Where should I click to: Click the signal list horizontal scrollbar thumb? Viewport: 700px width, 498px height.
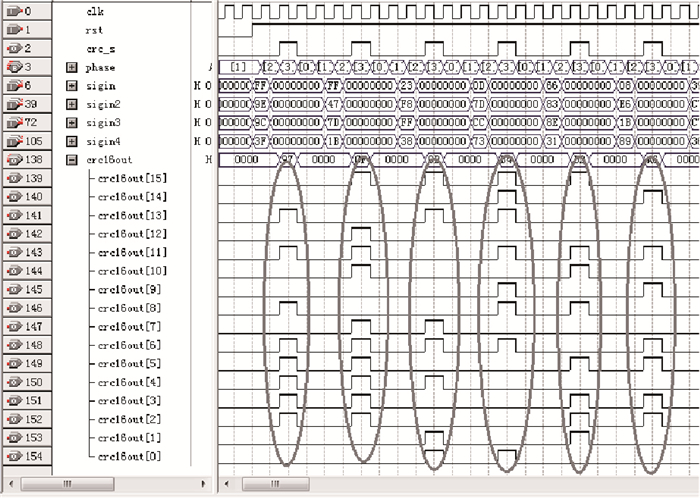[x=67, y=484]
